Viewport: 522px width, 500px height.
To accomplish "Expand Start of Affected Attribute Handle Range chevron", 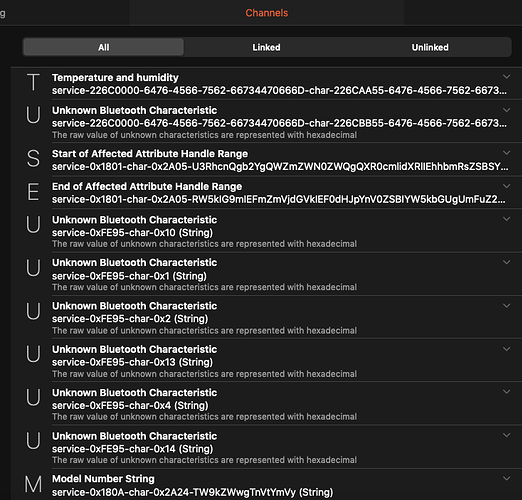I will tap(506, 153).
